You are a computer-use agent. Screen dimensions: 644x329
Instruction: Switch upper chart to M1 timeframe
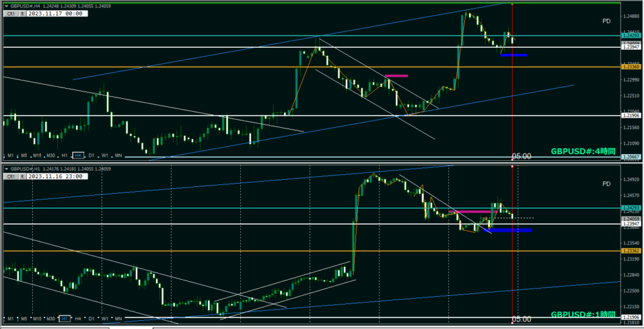click(10, 155)
